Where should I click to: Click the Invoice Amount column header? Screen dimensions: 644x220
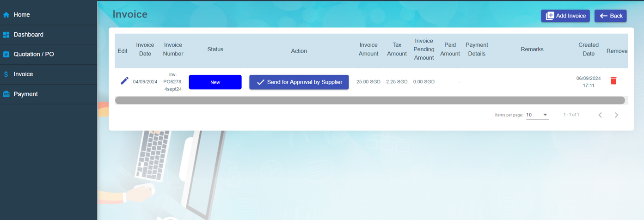(368, 49)
